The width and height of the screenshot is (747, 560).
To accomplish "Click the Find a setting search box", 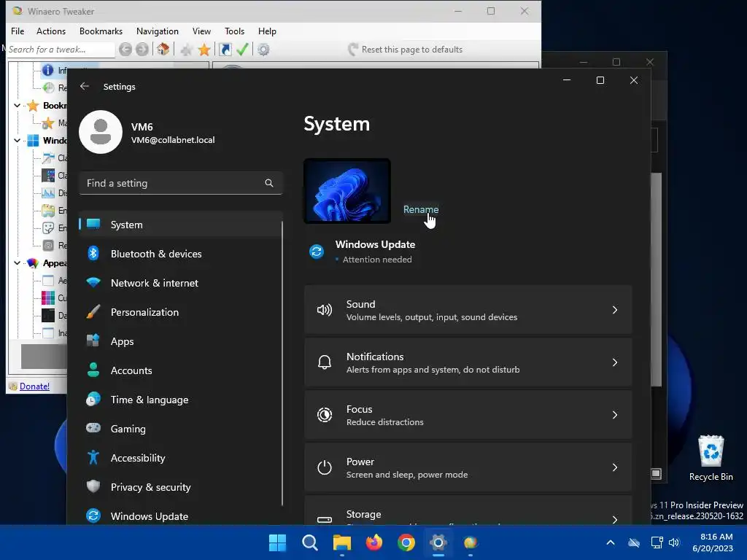I will click(x=181, y=183).
